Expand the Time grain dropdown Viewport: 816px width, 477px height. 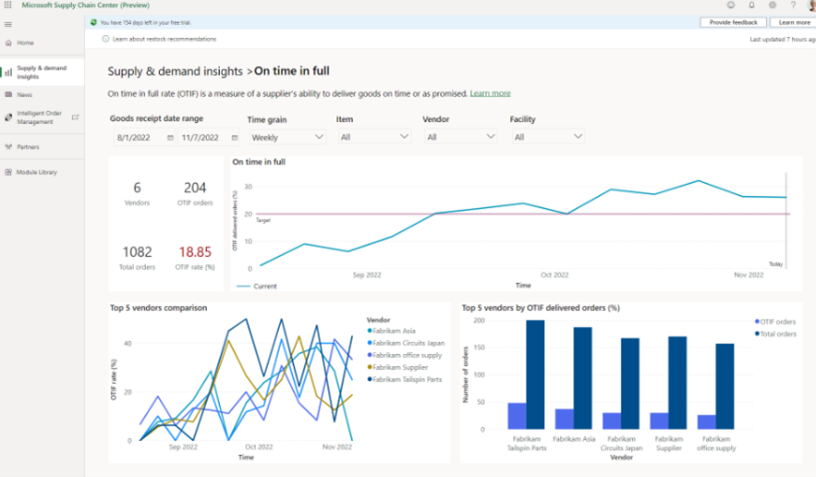[286, 137]
